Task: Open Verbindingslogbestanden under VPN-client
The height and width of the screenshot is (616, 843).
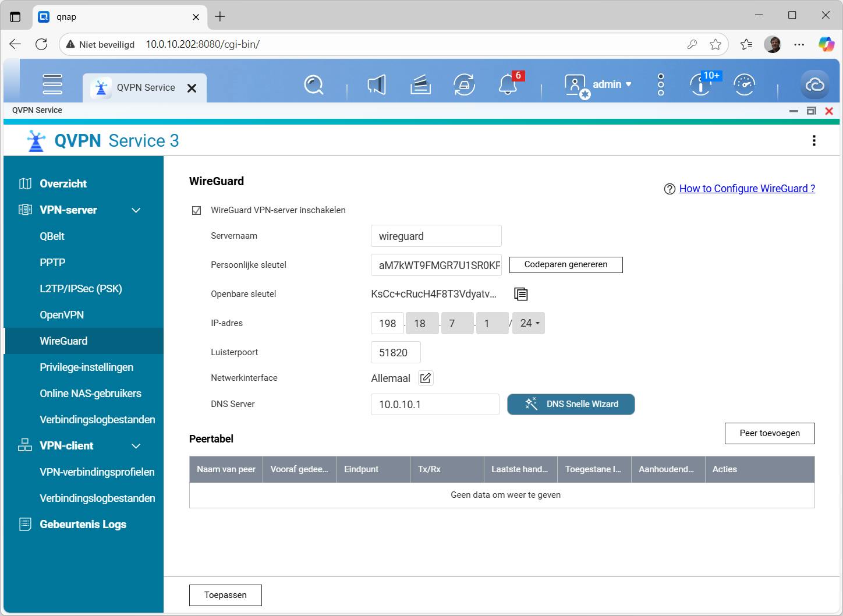Action: (97, 498)
